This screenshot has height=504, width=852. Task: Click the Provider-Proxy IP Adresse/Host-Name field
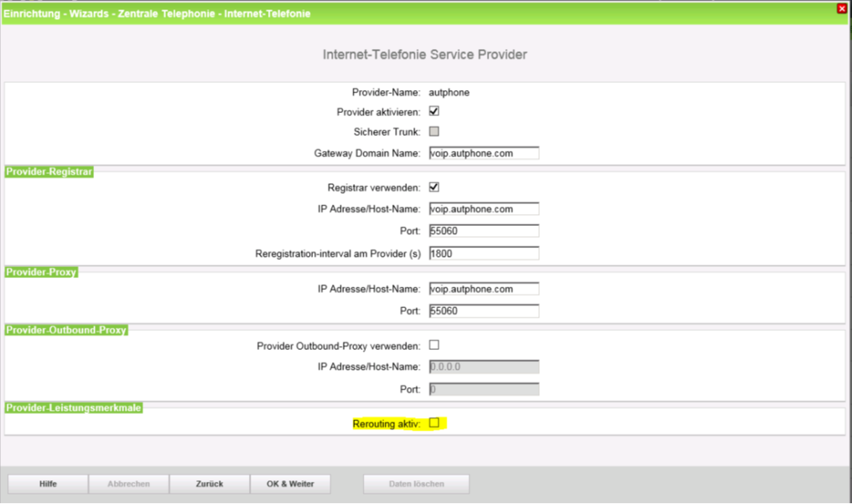pos(484,289)
